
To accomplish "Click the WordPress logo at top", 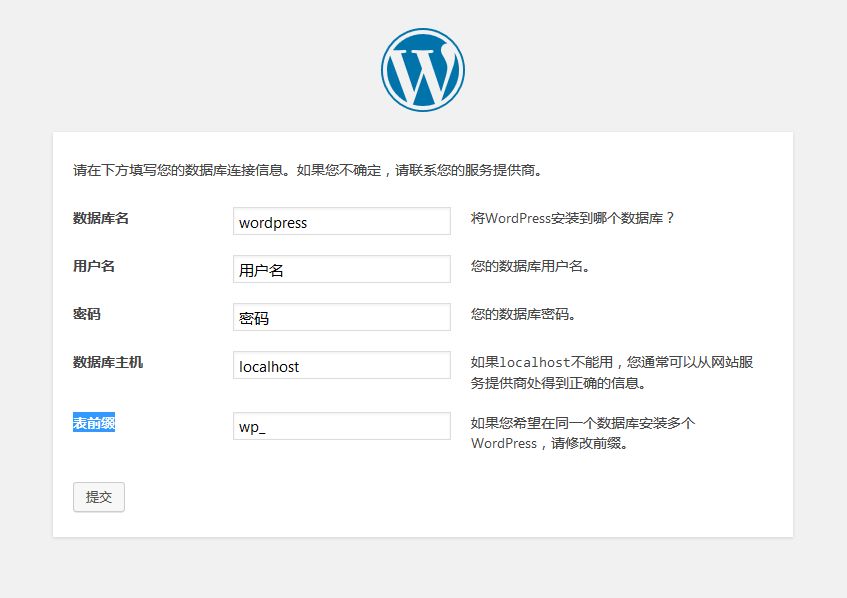I will pyautogui.click(x=423, y=70).
